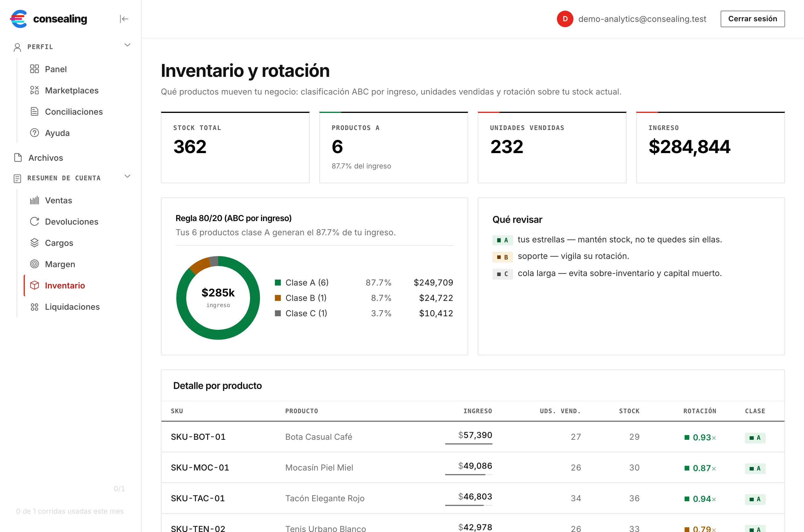
Task: Open the Ayuda section
Action: [x=57, y=133]
